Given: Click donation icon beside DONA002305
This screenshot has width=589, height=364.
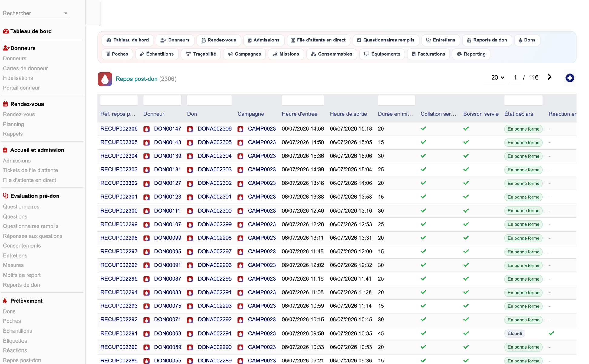Looking at the screenshot, I should coord(190,142).
